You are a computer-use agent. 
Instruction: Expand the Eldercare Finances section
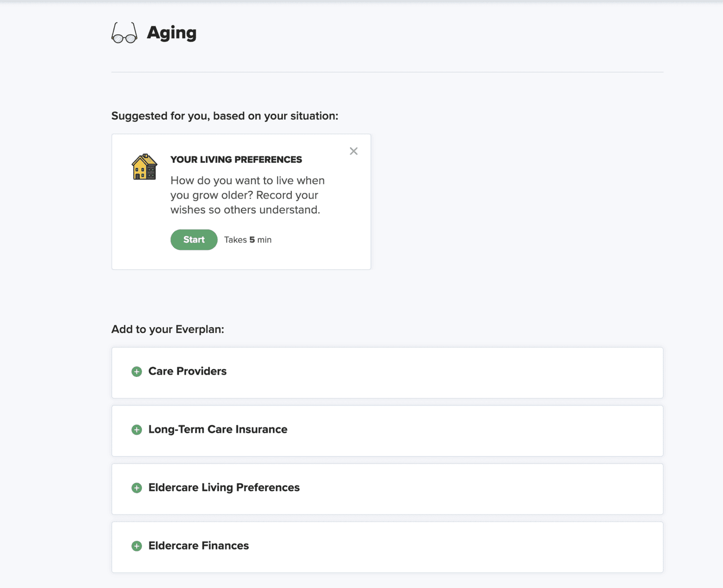198,546
